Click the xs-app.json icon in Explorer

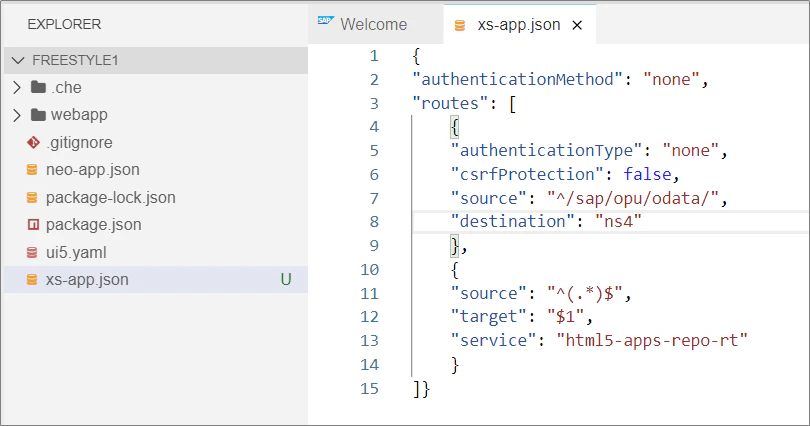32,279
